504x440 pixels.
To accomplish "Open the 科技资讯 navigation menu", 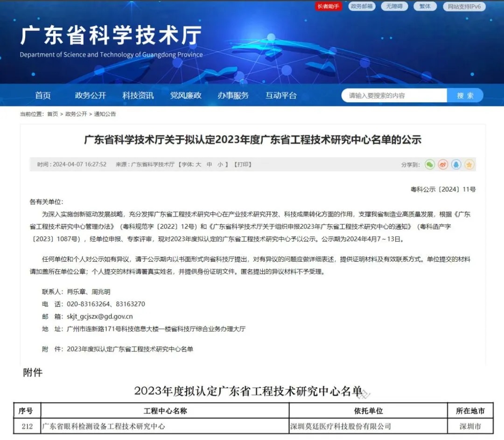I will 138,96.
